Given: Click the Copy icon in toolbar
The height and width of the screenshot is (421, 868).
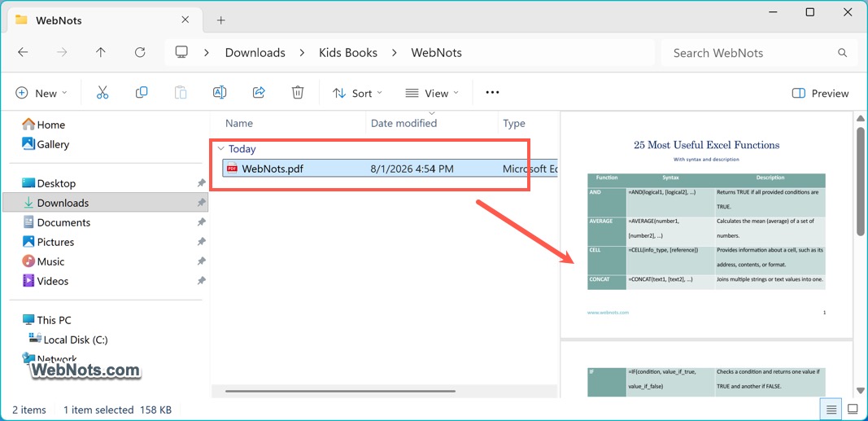Looking at the screenshot, I should point(142,93).
